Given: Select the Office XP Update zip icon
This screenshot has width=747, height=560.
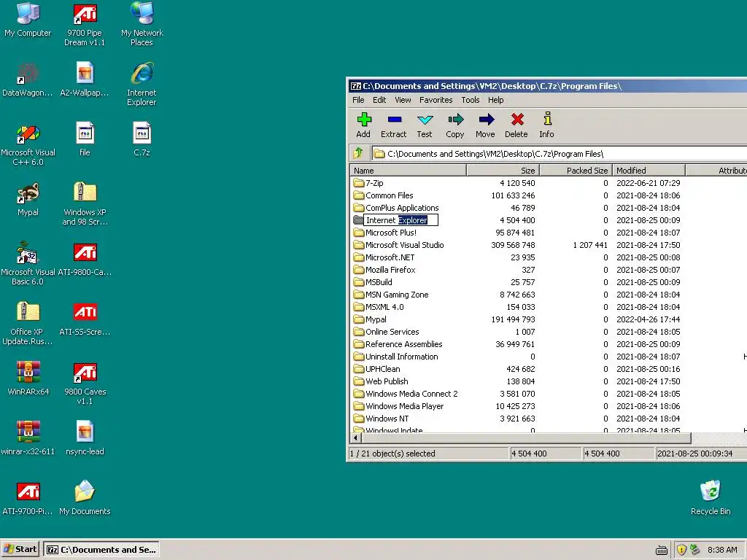Looking at the screenshot, I should point(28,324).
